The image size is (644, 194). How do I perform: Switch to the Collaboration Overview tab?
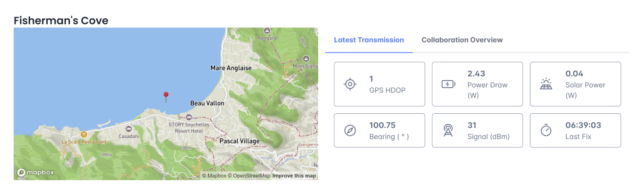462,40
